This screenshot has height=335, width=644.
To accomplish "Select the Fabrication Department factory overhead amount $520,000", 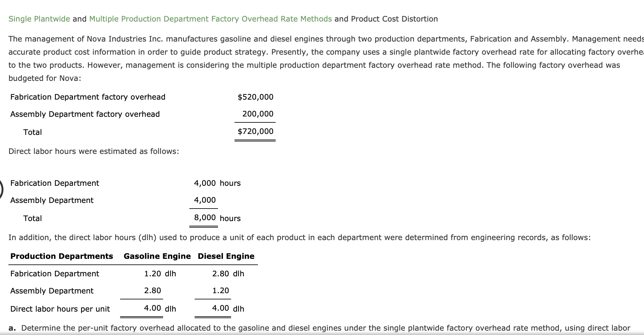I will click(x=255, y=97).
